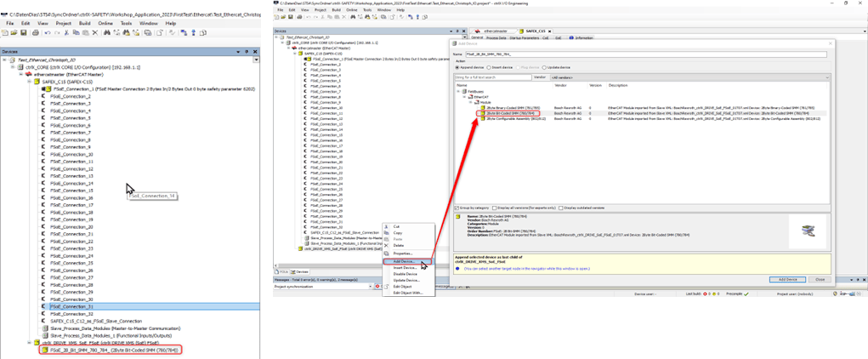Click the Undo arrow in left toolbar
The height and width of the screenshot is (359, 868).
47,33
